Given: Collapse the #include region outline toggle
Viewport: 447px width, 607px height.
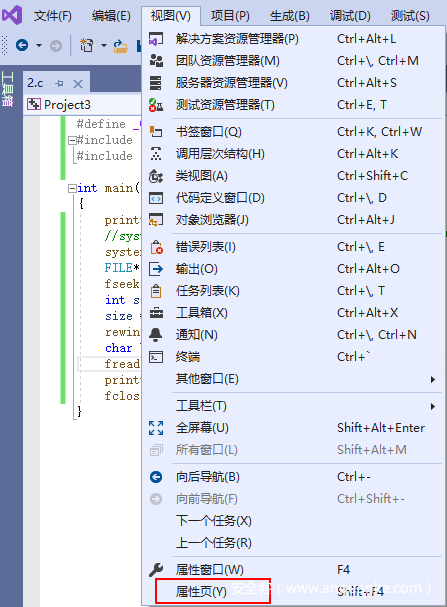Looking at the screenshot, I should pyautogui.click(x=72, y=140).
